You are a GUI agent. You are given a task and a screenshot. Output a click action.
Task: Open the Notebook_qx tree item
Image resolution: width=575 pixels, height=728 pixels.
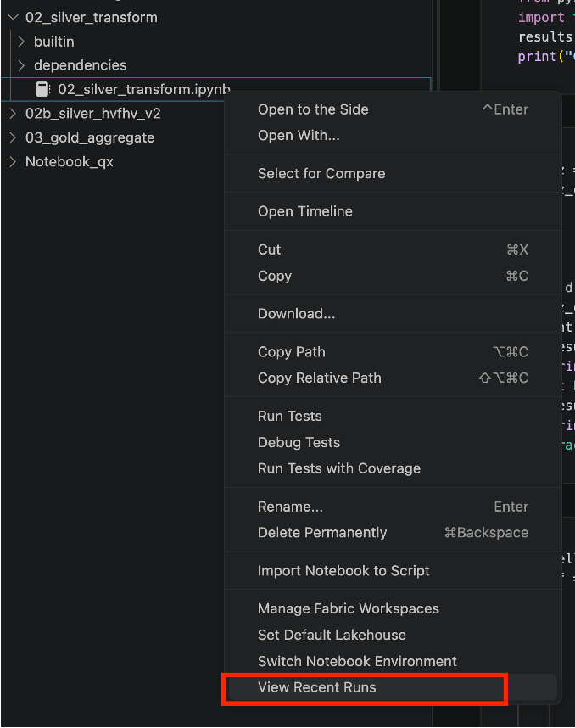(69, 161)
